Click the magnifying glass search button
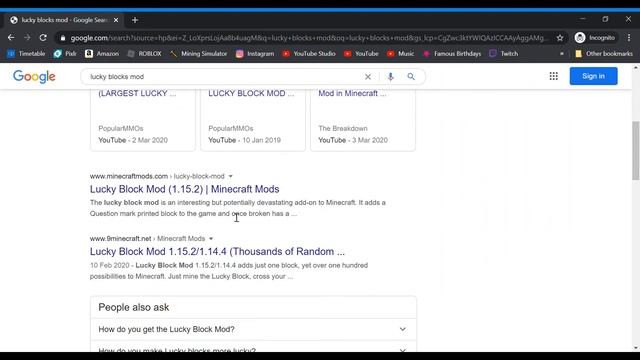 (411, 76)
